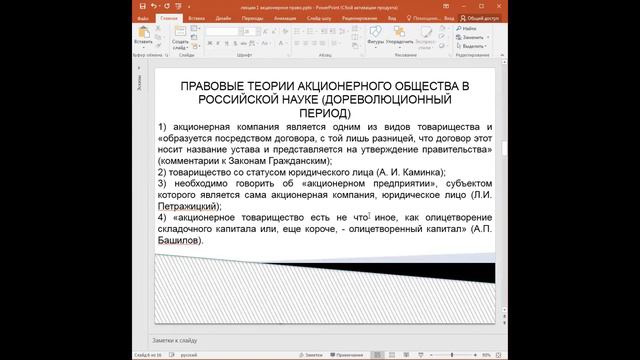Open the change case Aa dropdown
The image size is (640, 360).
pyautogui.click(x=265, y=43)
